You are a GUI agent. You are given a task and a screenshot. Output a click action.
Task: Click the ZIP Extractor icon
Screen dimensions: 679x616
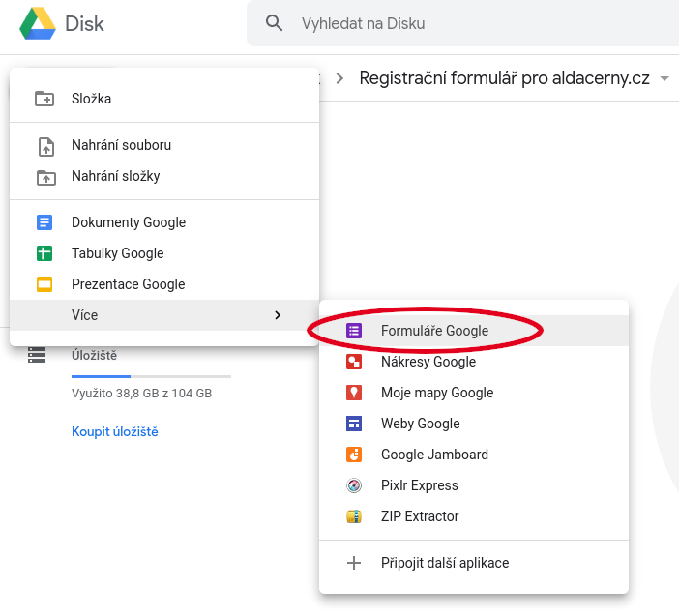tap(354, 516)
